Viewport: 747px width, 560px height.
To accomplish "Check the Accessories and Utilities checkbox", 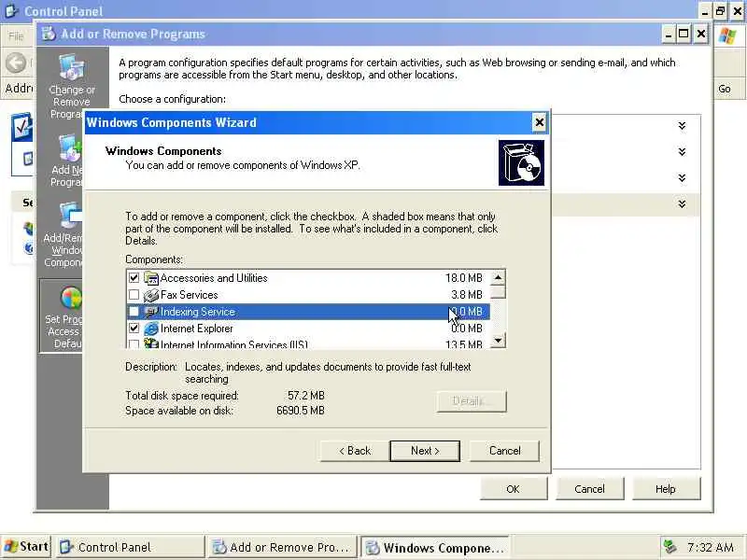I will (134, 277).
